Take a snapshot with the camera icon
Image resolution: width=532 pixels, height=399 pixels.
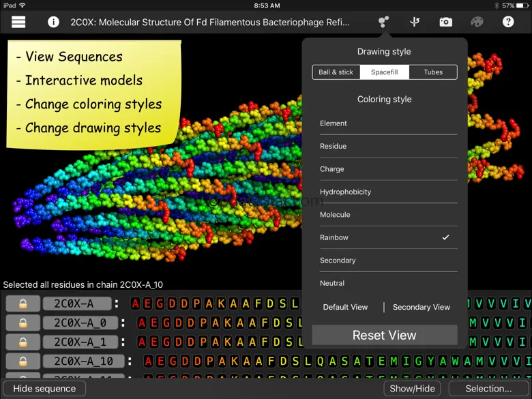[445, 22]
